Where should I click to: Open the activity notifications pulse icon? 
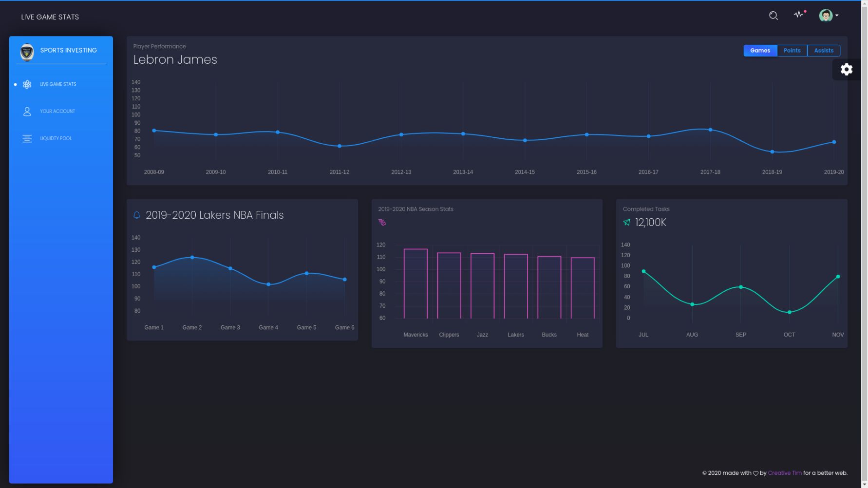[799, 14]
